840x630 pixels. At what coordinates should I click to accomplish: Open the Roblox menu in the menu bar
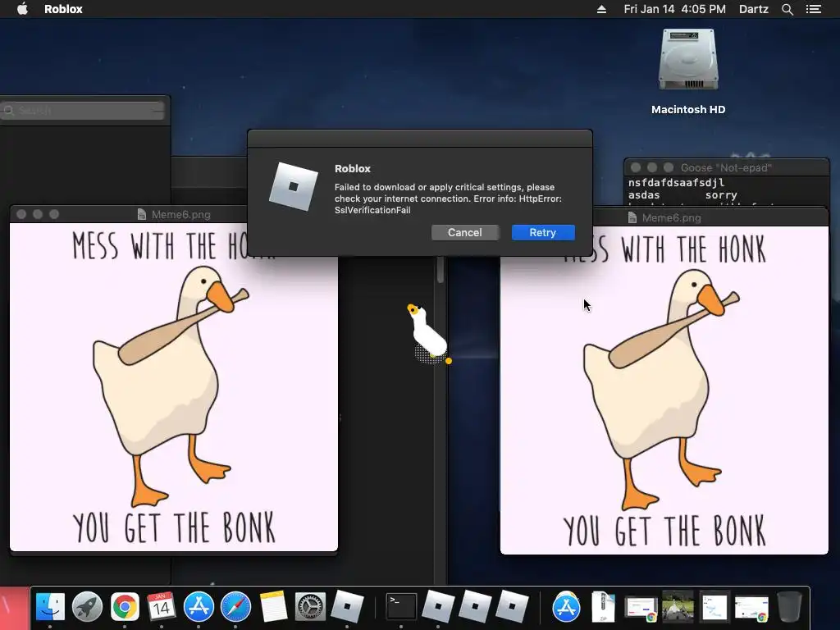click(x=63, y=9)
